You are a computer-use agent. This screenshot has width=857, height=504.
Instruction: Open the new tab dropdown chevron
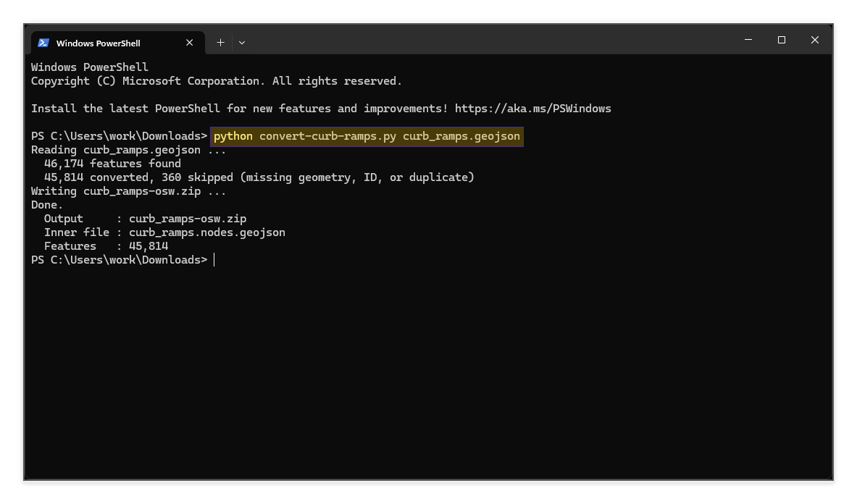click(241, 43)
